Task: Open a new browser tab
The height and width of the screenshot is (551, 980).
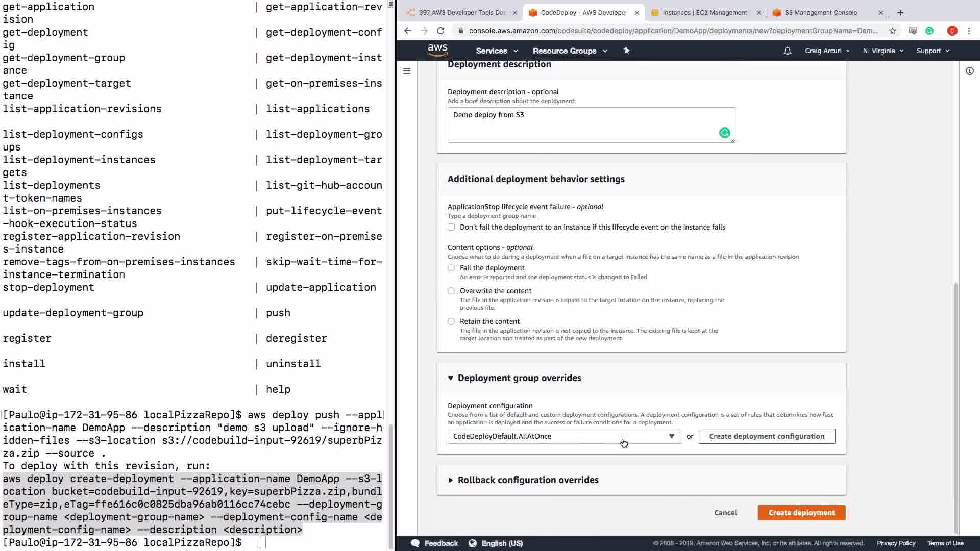Action: pos(900,13)
